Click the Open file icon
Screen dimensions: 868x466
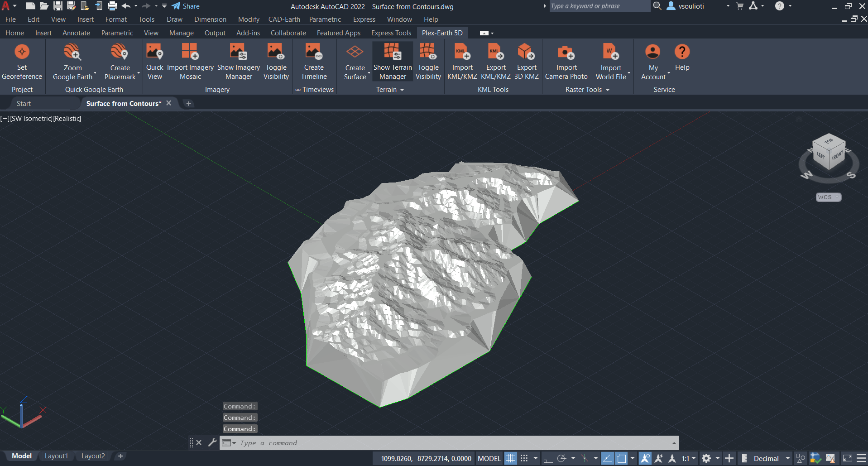point(44,6)
